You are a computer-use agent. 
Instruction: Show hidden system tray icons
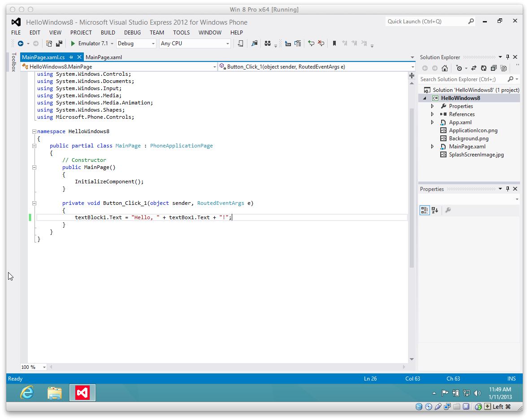point(434,393)
